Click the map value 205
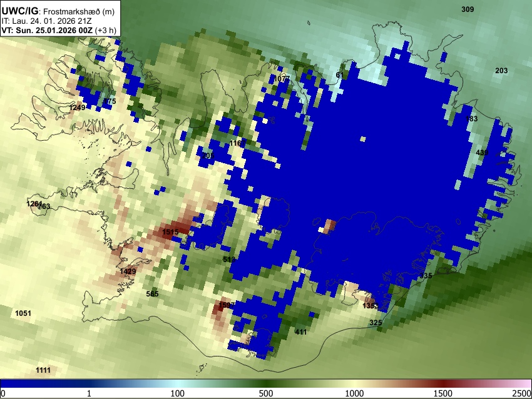The width and height of the screenshot is (532, 399). click(208, 156)
